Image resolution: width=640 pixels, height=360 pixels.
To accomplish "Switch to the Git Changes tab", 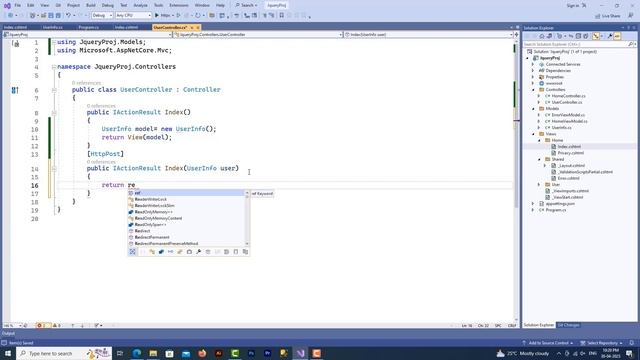I will pos(568,325).
